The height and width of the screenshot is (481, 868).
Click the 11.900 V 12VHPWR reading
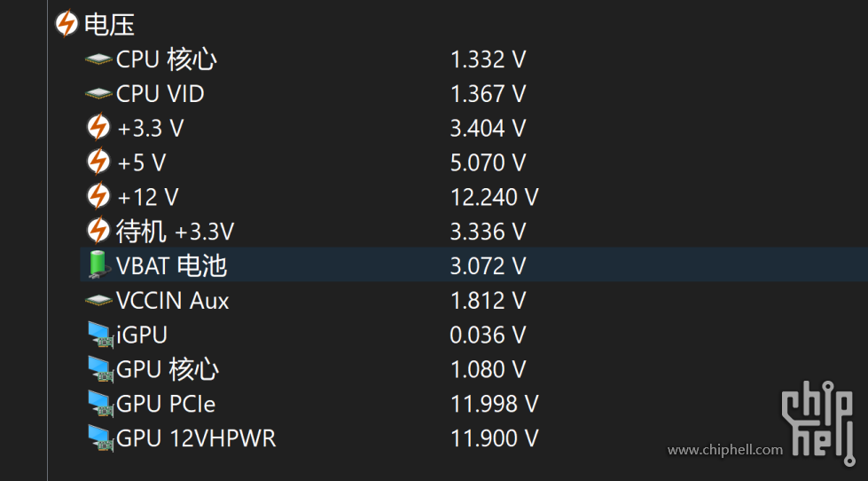click(495, 438)
